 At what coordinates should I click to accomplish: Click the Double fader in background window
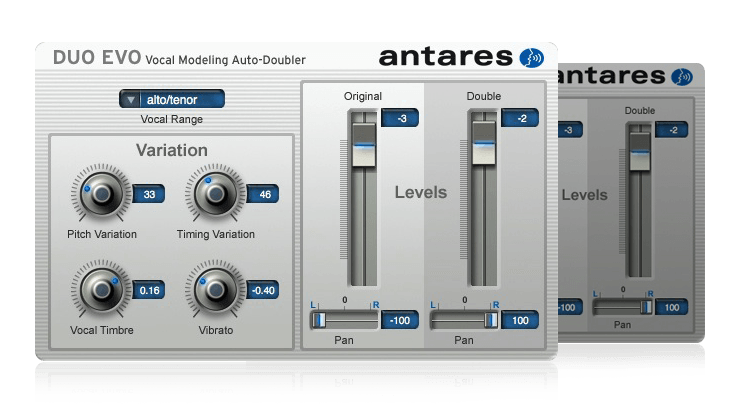coord(639,152)
